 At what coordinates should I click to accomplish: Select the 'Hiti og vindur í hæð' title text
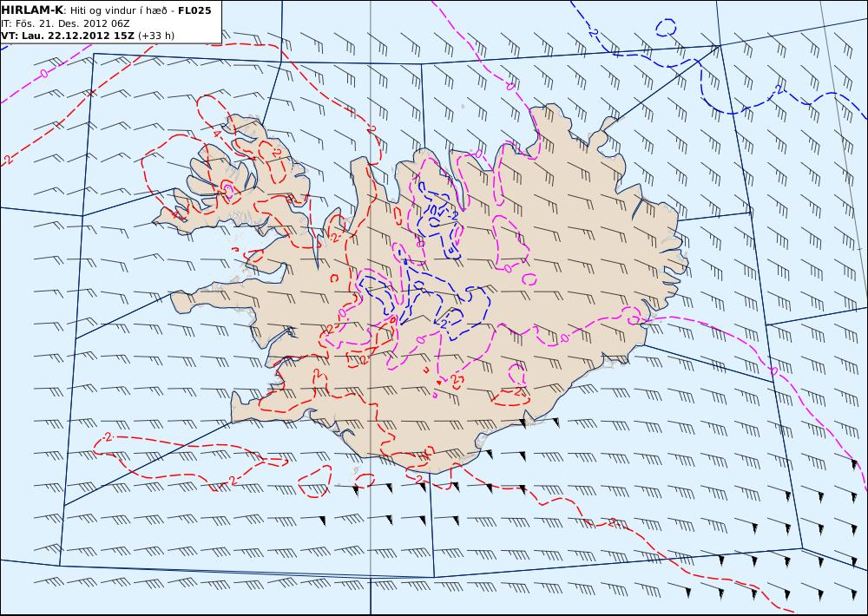pyautogui.click(x=118, y=10)
